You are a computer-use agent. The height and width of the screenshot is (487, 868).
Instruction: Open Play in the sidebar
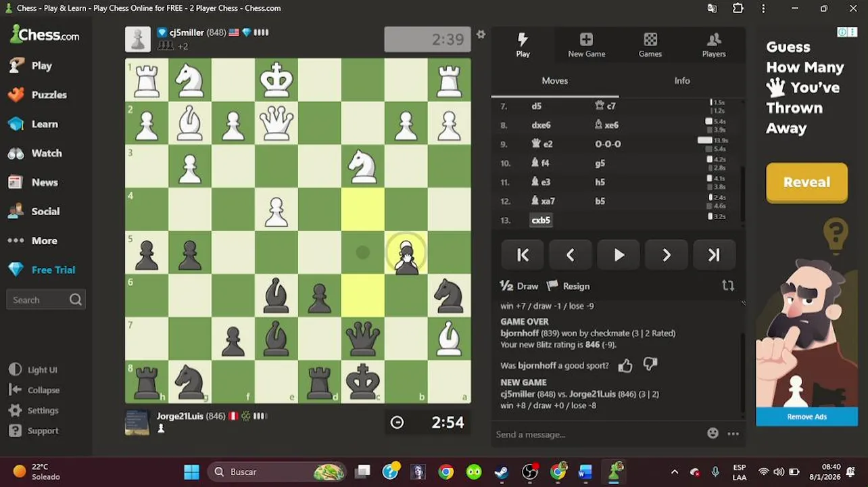tap(41, 66)
